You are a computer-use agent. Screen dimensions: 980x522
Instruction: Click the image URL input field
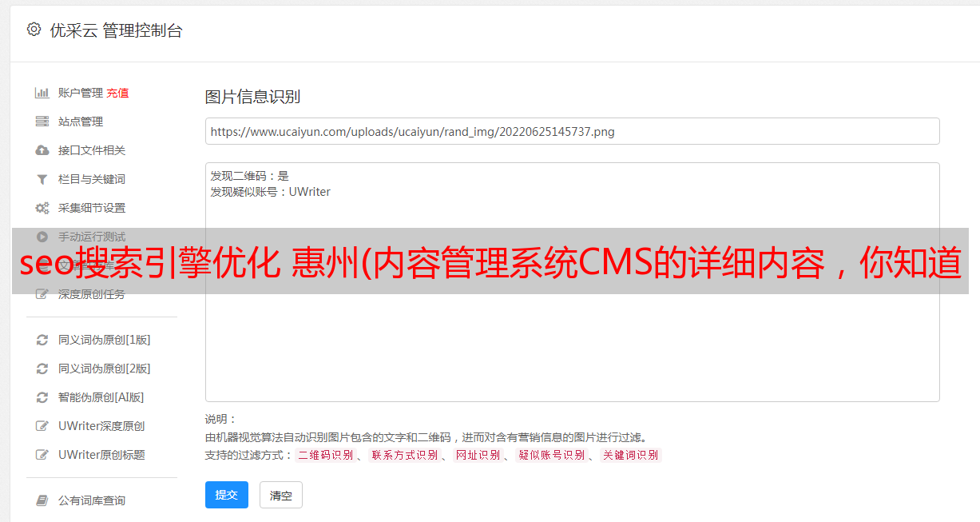(x=572, y=131)
